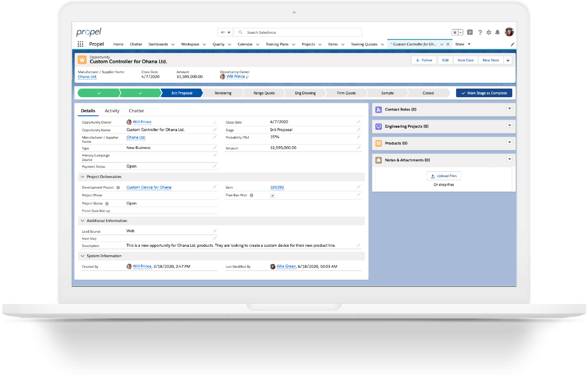The height and width of the screenshot is (375, 588).
Task: Toggle the Flow Ran Prior checkbox
Action: (272, 196)
